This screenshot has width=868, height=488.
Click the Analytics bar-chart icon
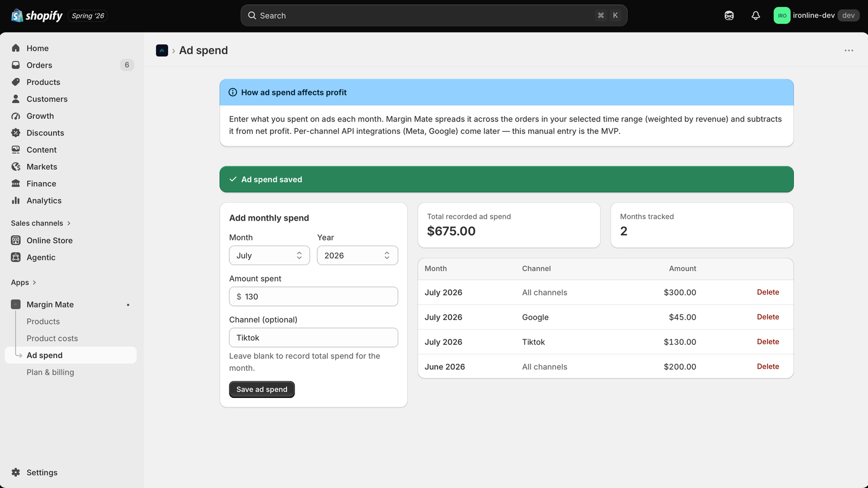pos(16,201)
